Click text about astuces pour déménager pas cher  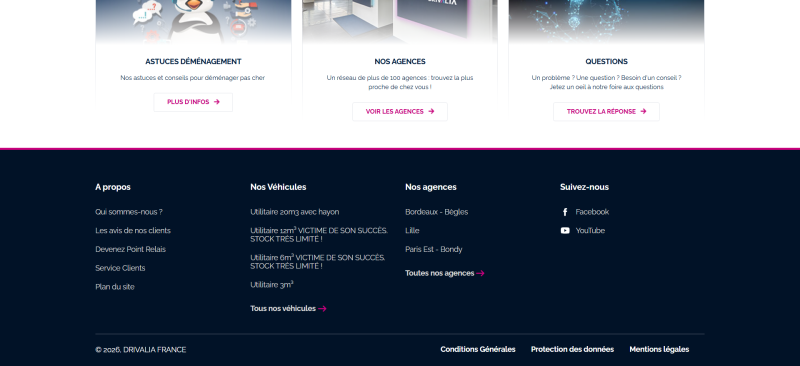193,78
